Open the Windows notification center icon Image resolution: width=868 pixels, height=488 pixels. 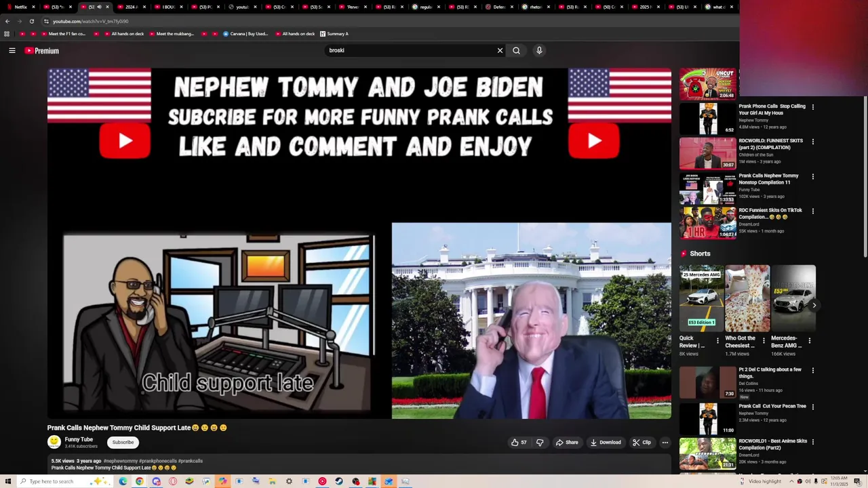pyautogui.click(x=857, y=481)
